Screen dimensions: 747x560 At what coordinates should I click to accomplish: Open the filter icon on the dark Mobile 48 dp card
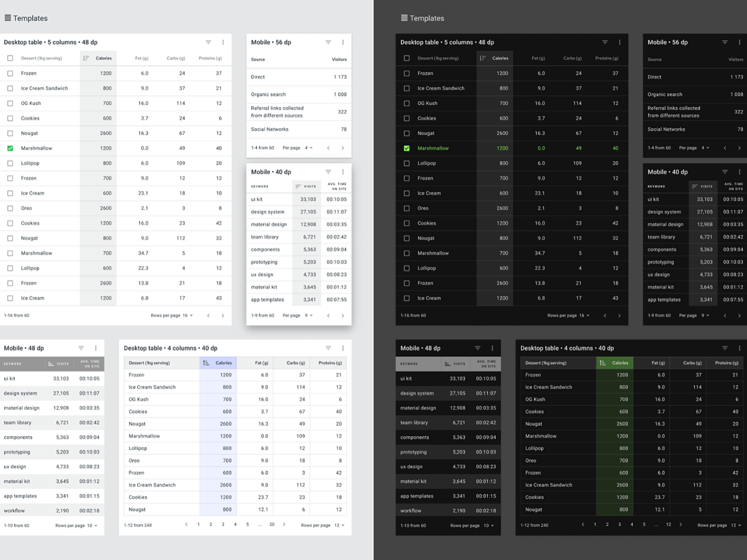coord(477,348)
